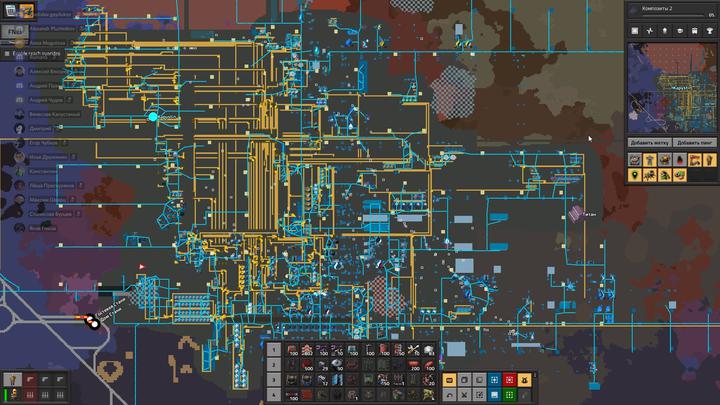Open the trophy icon above the minimap
The width and height of the screenshot is (720, 405).
click(x=709, y=31)
